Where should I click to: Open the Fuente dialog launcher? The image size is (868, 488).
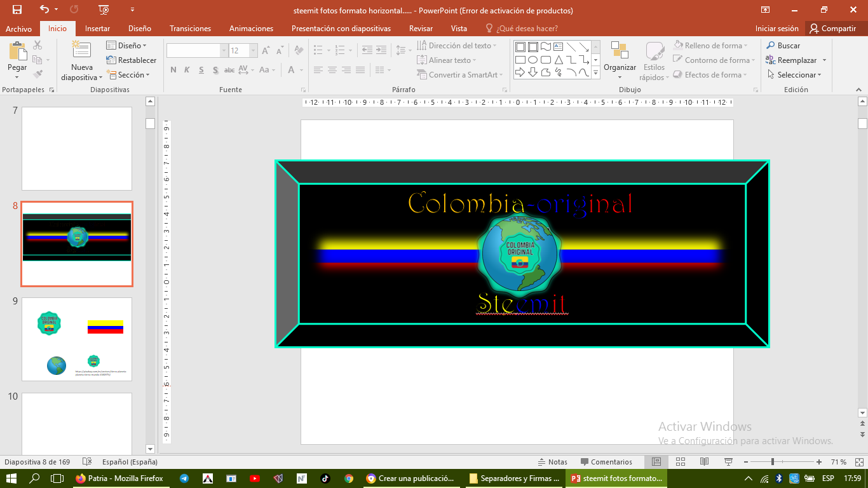303,90
